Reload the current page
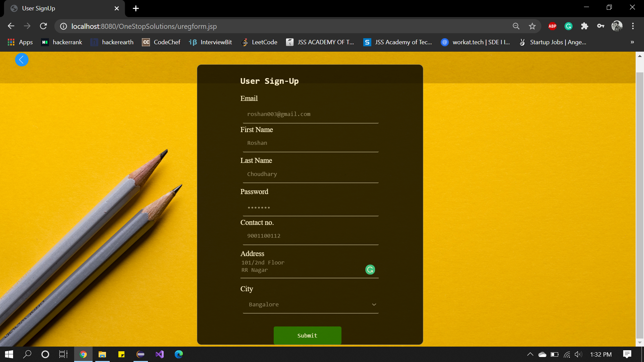644x362 pixels. 43,26
